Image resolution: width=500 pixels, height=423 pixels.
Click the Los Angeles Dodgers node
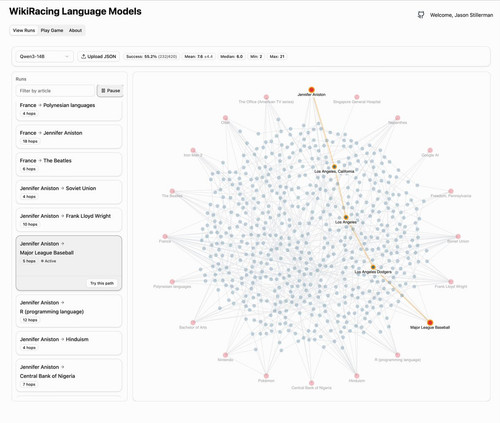point(373,267)
